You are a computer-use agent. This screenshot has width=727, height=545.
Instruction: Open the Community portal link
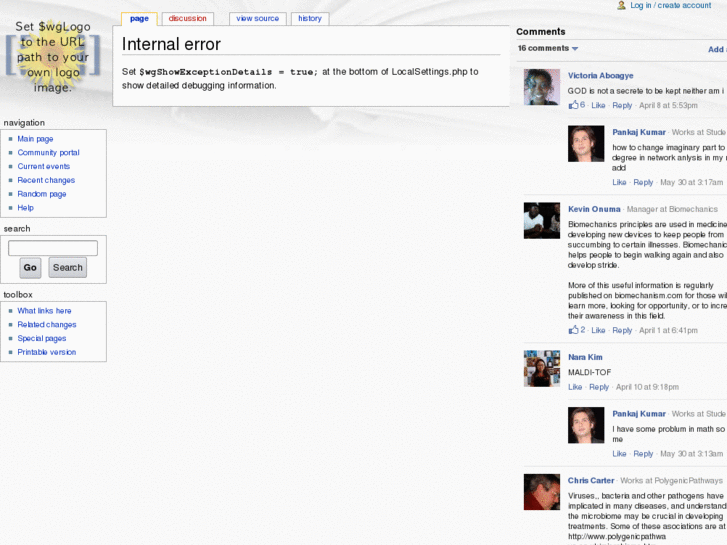[x=48, y=153]
